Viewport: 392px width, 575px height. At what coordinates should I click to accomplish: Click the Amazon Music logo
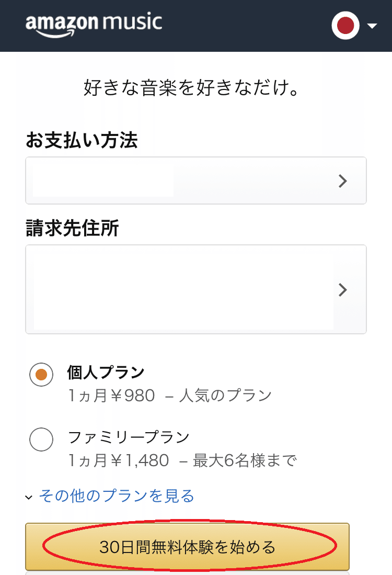tap(94, 24)
